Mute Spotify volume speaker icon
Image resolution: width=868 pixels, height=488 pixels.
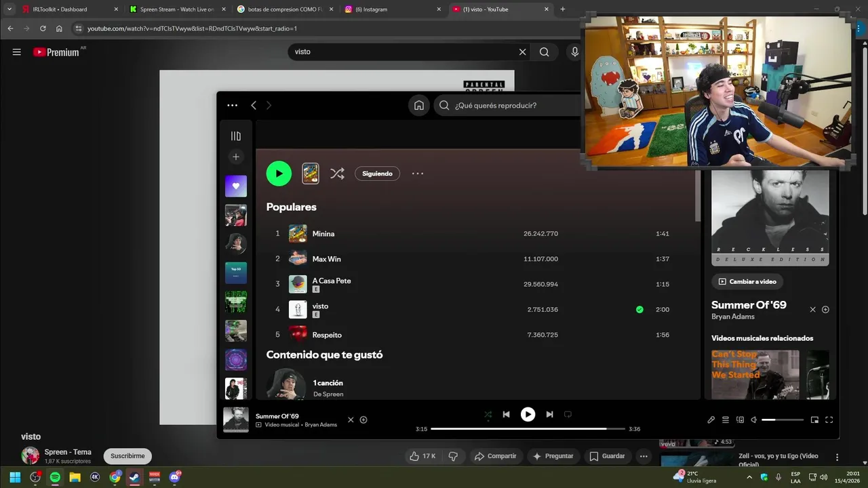coord(753,420)
